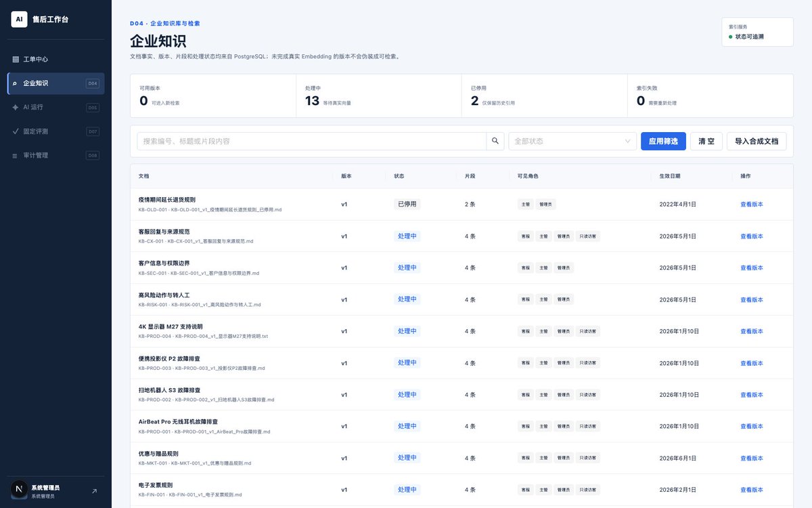The image size is (812, 508).
Task: Click the 处理中 tag on the 电子发票规则 row
Action: [x=407, y=490]
